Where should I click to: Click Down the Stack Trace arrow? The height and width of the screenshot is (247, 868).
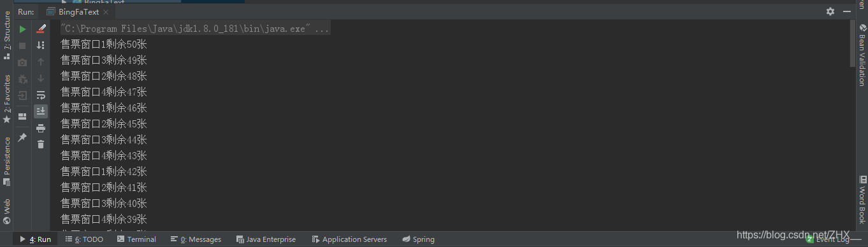click(41, 78)
